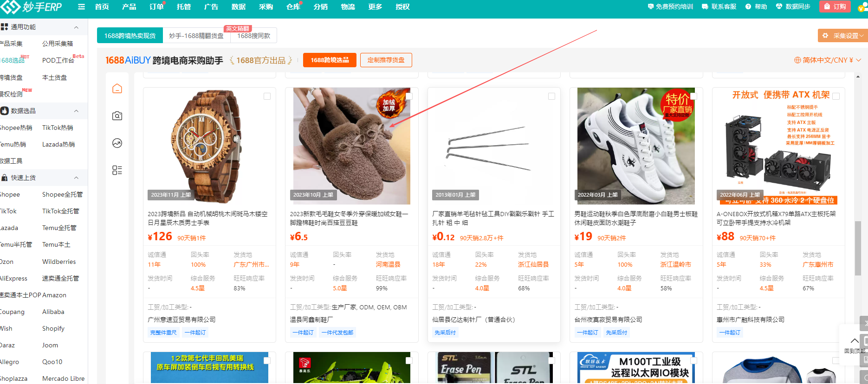Click the 一件代发包邮 tag

pyautogui.click(x=337, y=333)
